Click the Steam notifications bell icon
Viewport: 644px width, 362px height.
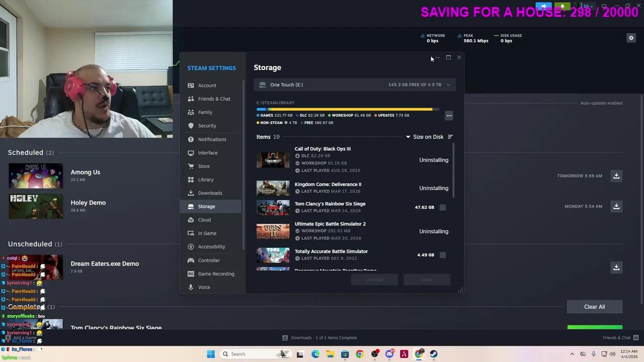click(x=562, y=7)
